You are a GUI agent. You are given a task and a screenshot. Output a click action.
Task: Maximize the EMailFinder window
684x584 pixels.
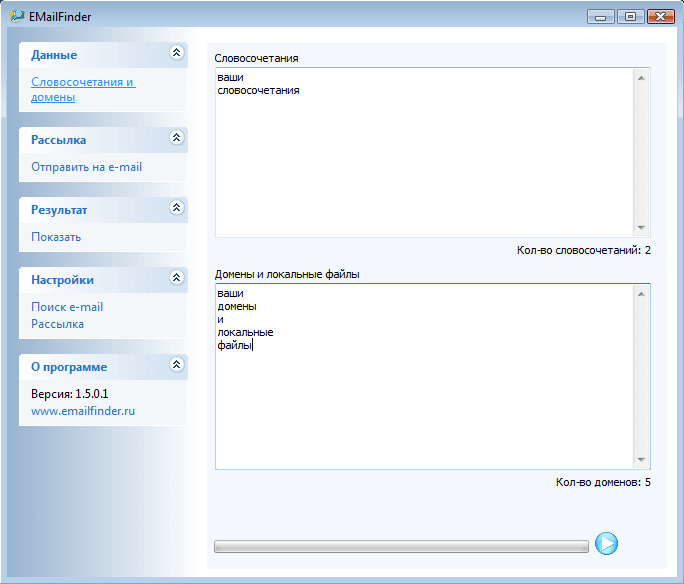[630, 17]
